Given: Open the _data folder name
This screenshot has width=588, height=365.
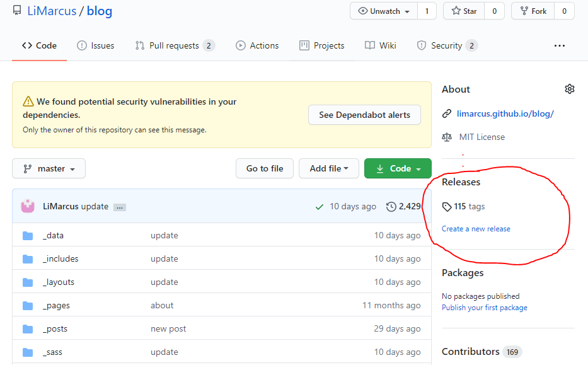Looking at the screenshot, I should coord(53,236).
